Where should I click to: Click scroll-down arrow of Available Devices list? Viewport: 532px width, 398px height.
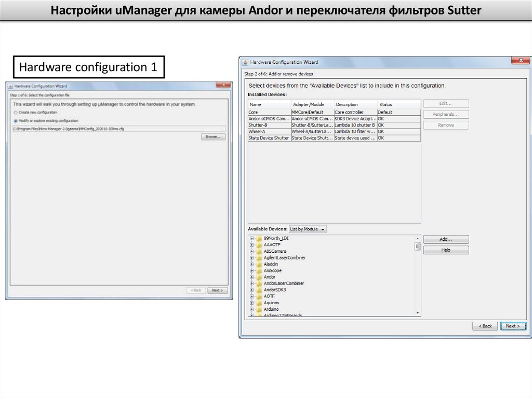pos(418,313)
